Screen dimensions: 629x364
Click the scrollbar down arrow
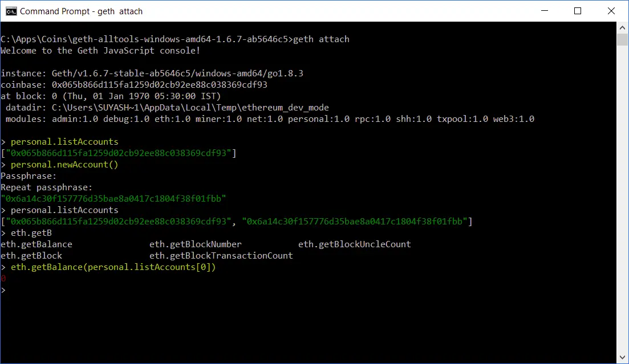click(622, 358)
